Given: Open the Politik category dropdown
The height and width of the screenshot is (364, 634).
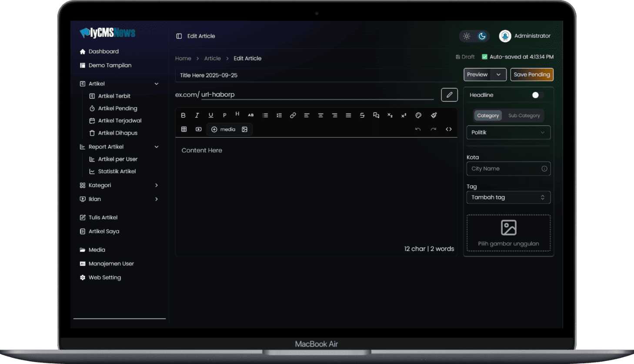Looking at the screenshot, I should (508, 132).
